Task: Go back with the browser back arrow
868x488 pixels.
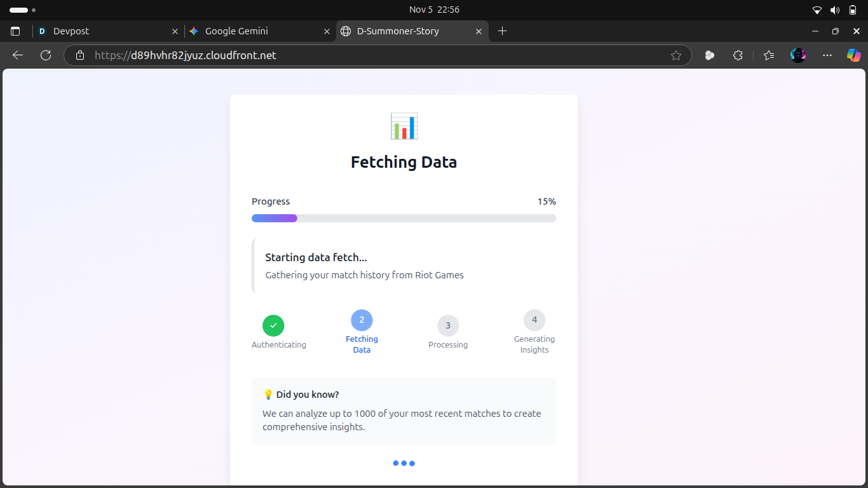Action: tap(18, 55)
